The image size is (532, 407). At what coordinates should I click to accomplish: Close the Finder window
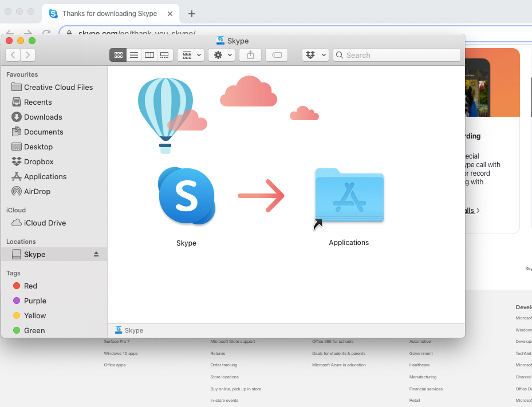click(x=9, y=41)
